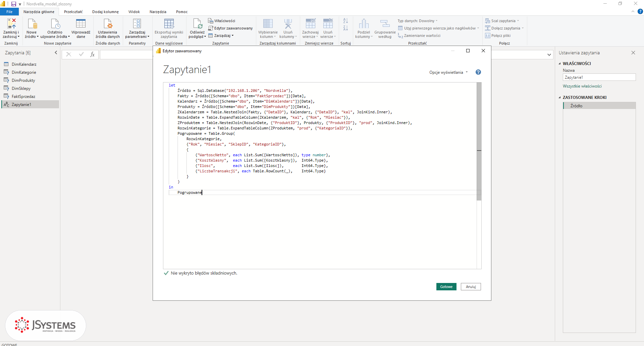The width and height of the screenshot is (644, 346).
Task: Expand formula bar dropdown arrow
Action: 549,55
